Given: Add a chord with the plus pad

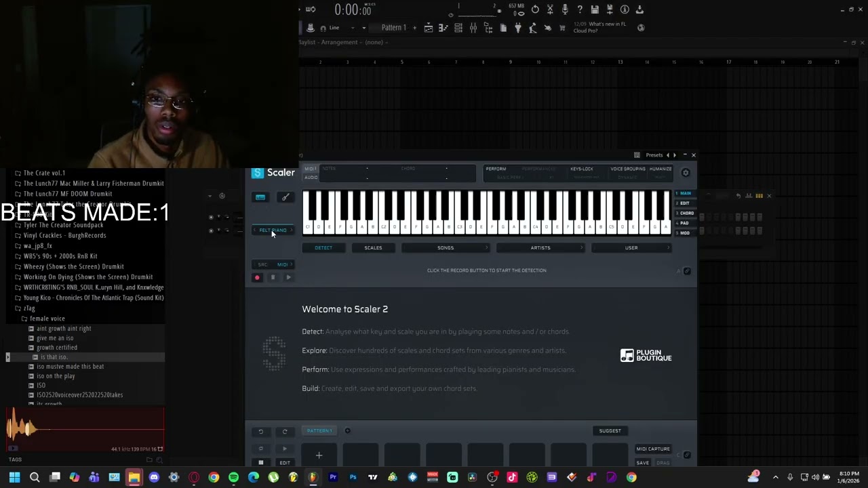Looking at the screenshot, I should tap(319, 455).
